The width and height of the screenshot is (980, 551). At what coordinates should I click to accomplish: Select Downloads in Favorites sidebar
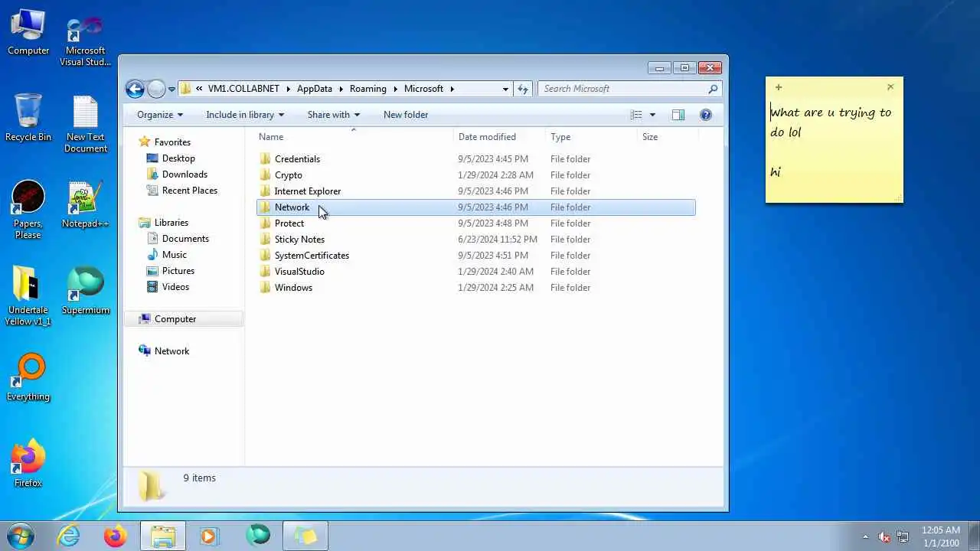click(185, 174)
